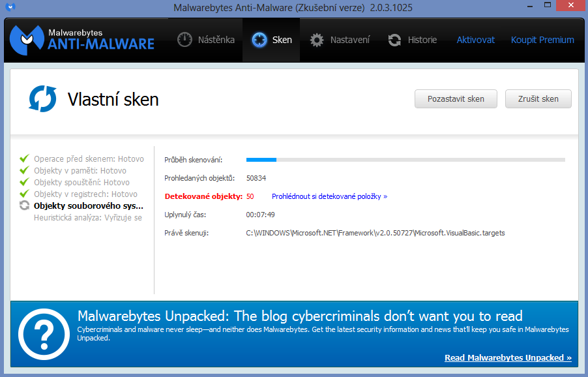Click the spinning icon beside Objekty souborového systému

click(x=25, y=205)
